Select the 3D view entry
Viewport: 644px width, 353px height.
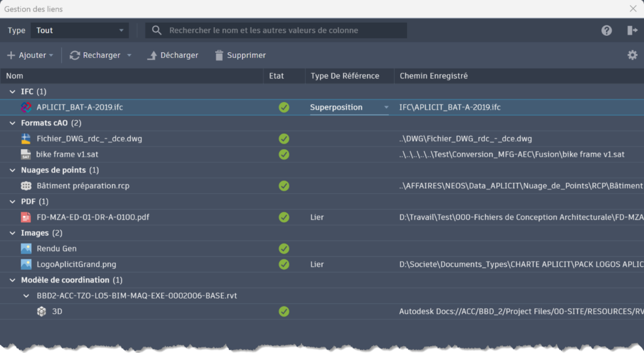57,311
